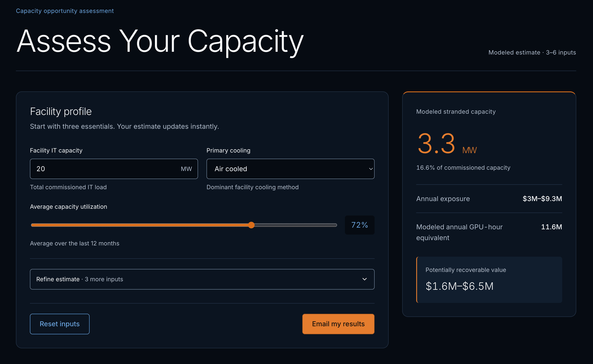Click the Facility profile heading
This screenshot has width=593, height=364.
tap(61, 111)
